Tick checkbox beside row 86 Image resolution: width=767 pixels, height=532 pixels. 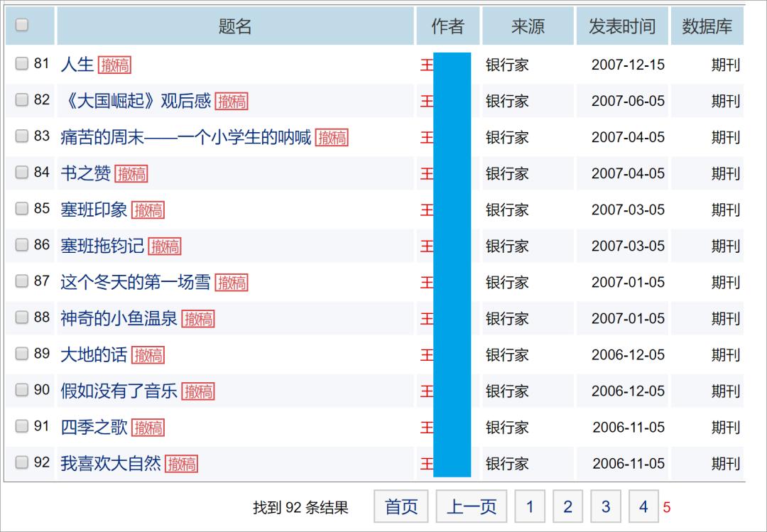tap(21, 244)
